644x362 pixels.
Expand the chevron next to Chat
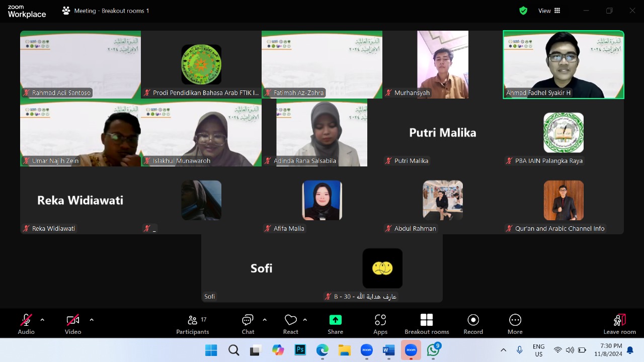click(265, 320)
